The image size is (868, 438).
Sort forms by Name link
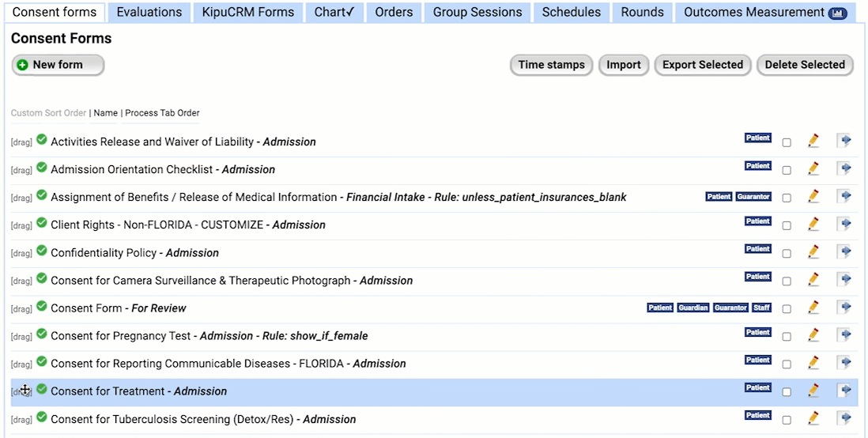(x=105, y=113)
